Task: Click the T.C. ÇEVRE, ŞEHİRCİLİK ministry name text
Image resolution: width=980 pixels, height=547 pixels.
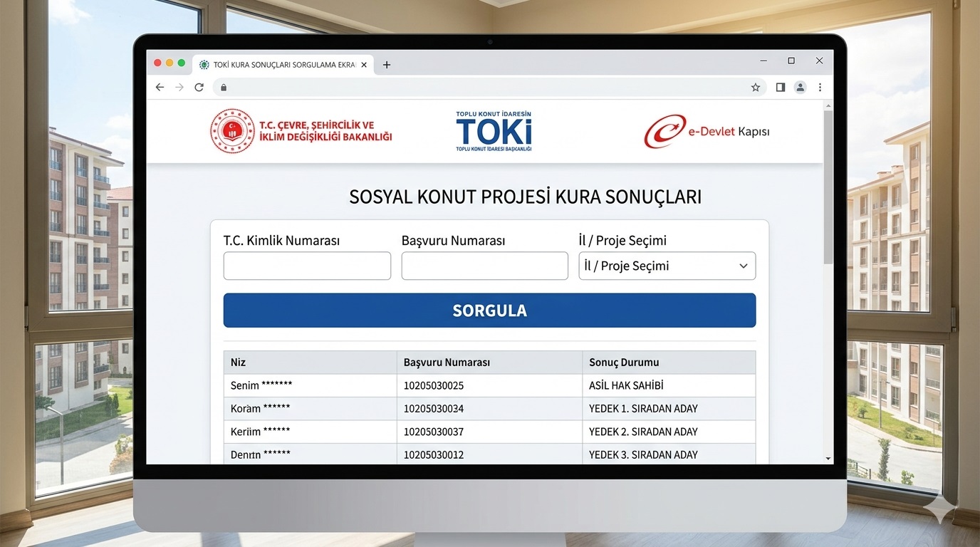Action: (326, 131)
